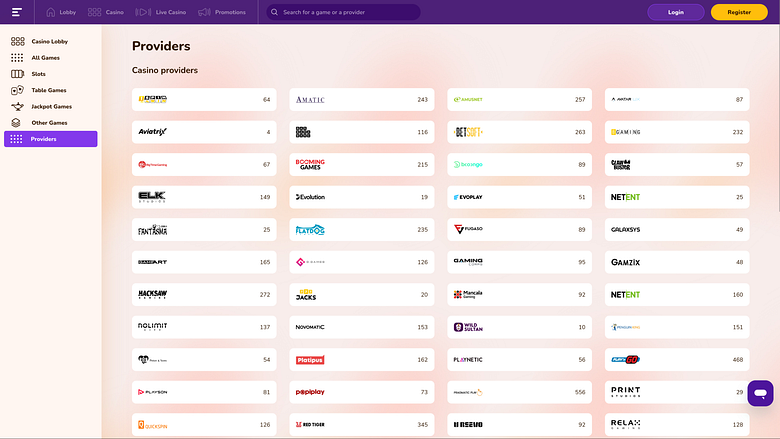Open the Casino top nav item
The height and width of the screenshot is (439, 780).
105,12
